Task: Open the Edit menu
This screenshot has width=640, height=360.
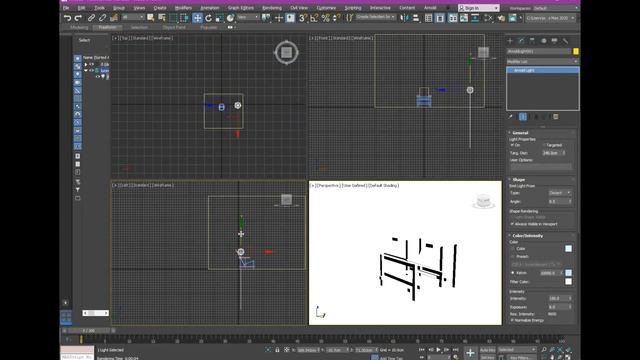Action: 81,8
